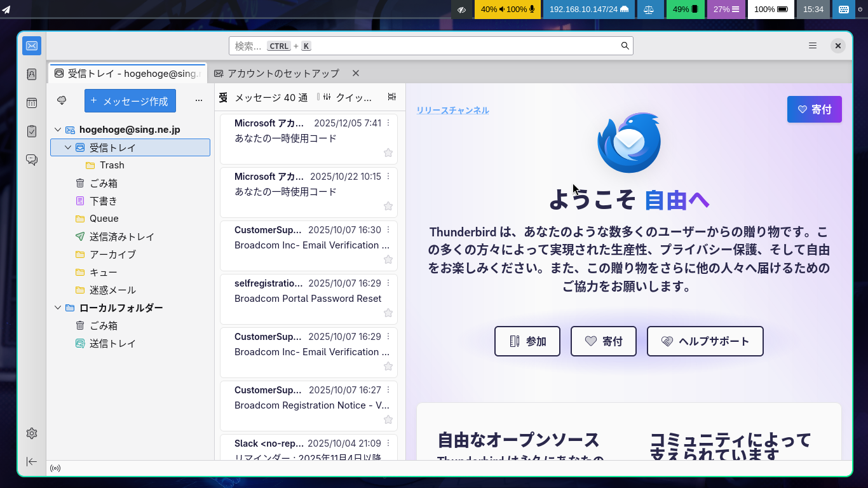This screenshot has height=488, width=868.
Task: Star the CustomerSup message from 16:30
Action: tap(388, 259)
